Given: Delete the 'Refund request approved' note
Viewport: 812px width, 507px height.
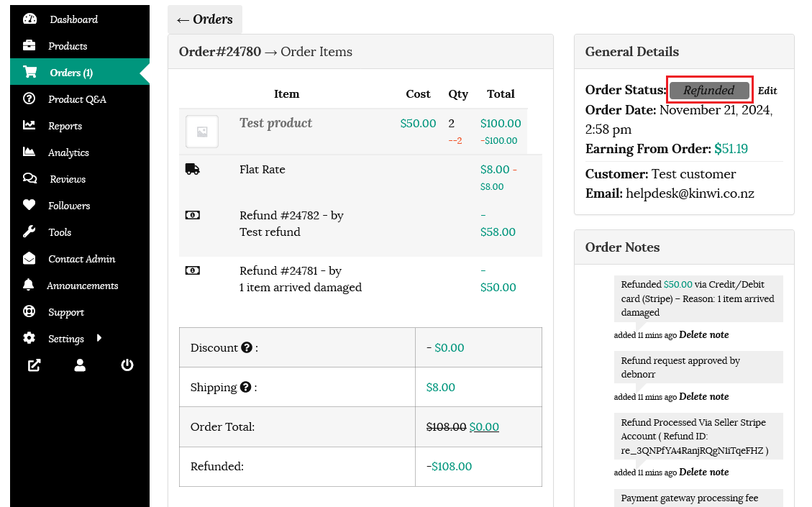Looking at the screenshot, I should 703,397.
